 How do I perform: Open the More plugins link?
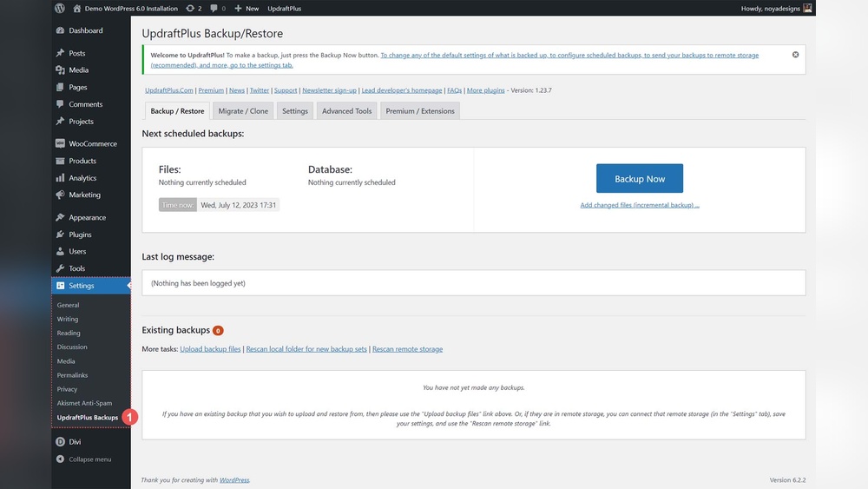pyautogui.click(x=485, y=90)
